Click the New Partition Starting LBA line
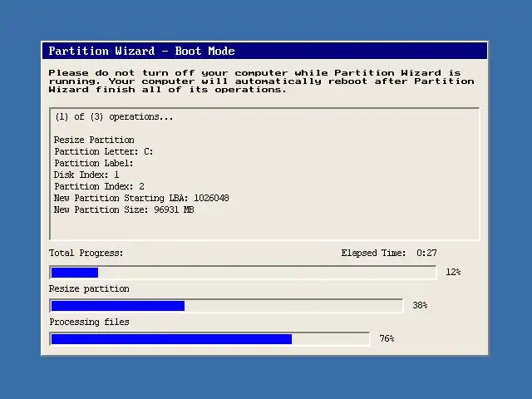This screenshot has width=532, height=399. (141, 198)
